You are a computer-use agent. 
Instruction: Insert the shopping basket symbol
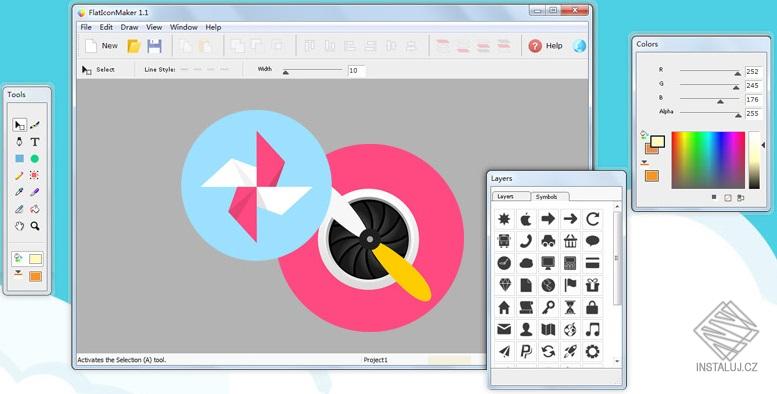click(x=570, y=241)
